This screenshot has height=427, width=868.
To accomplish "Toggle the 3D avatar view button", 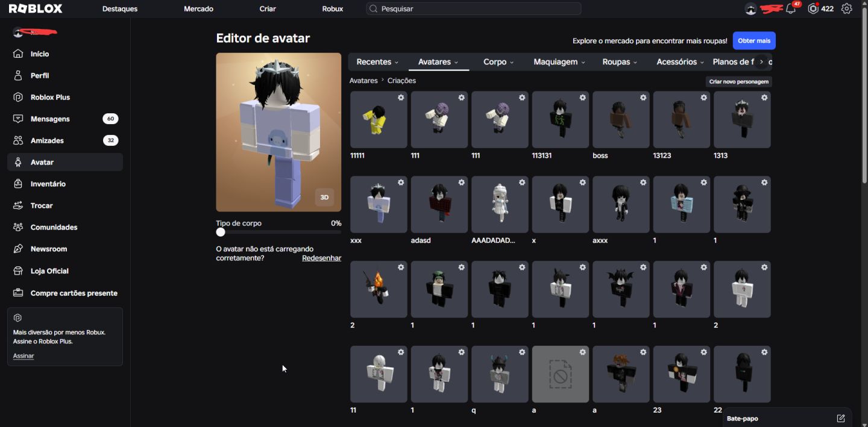I will pos(324,197).
